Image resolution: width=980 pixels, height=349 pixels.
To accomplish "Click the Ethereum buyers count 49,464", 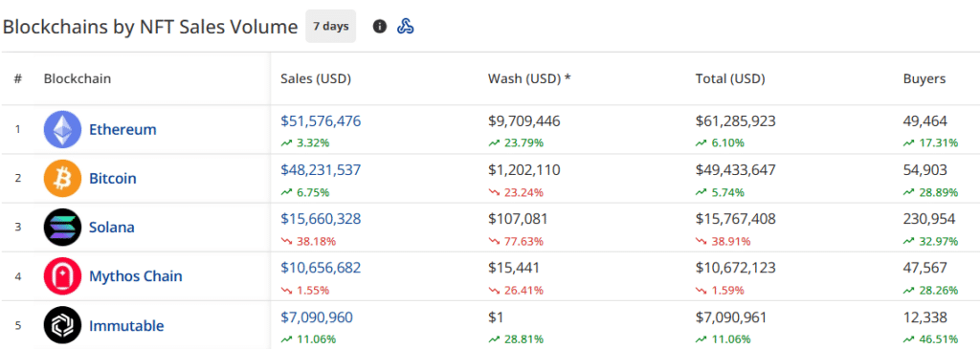I will click(x=925, y=121).
